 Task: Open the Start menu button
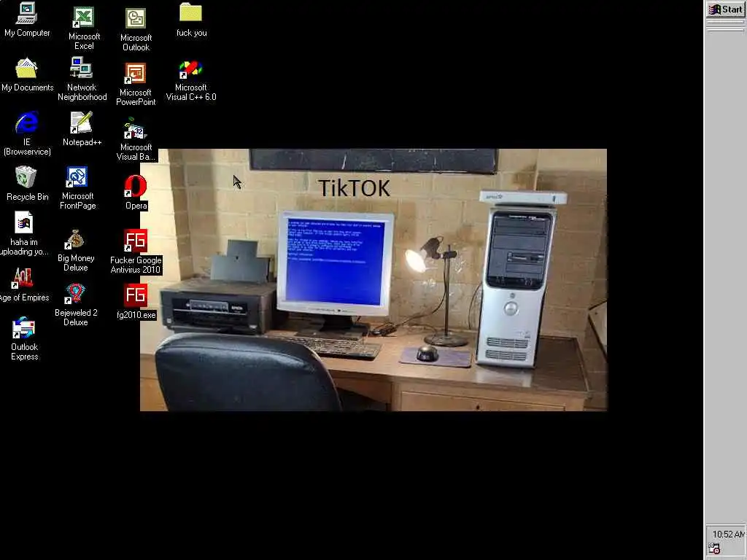click(726, 9)
